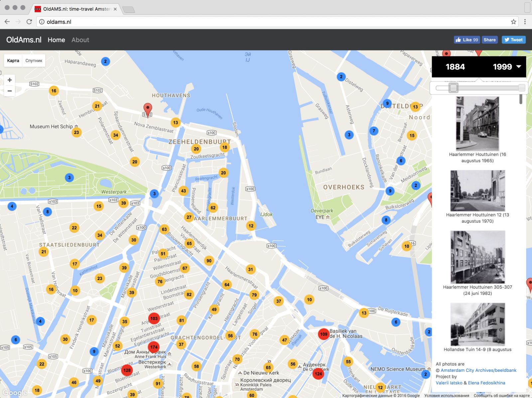Click blue cluster 7 in Noord
532x398 pixels.
point(374,131)
